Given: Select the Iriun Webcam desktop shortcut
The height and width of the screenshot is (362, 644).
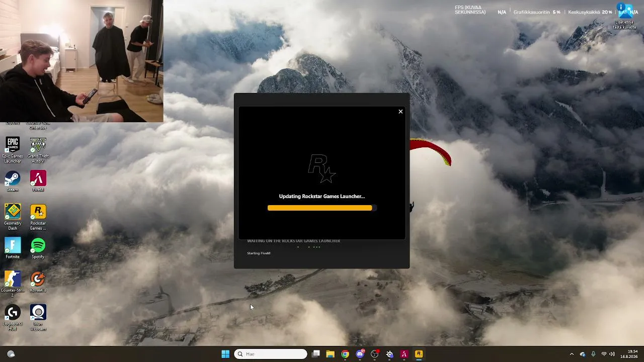Looking at the screenshot, I should [x=38, y=318].
